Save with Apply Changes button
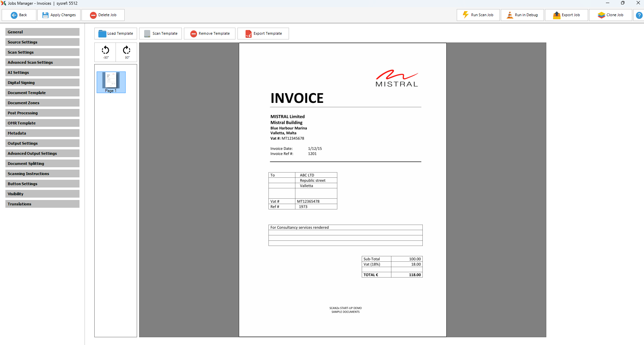The image size is (644, 345). click(x=59, y=15)
